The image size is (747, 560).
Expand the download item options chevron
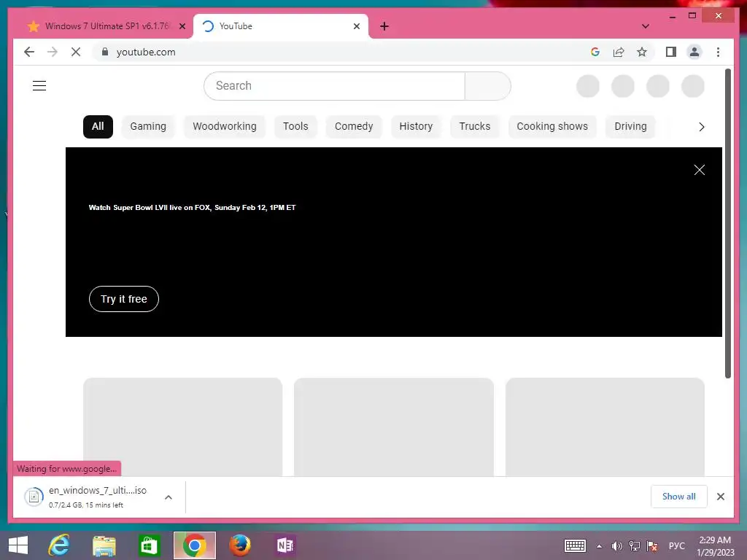(x=169, y=497)
